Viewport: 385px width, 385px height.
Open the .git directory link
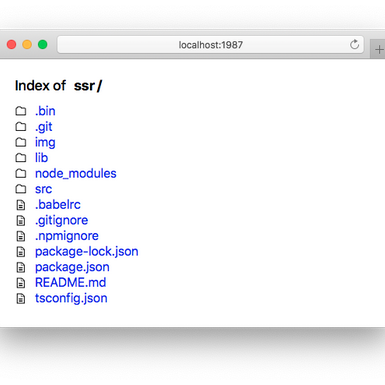pyautogui.click(x=44, y=127)
